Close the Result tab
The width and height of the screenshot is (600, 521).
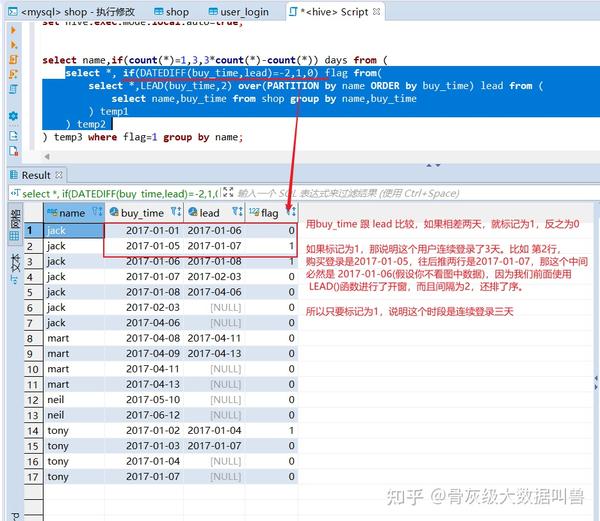(x=59, y=175)
